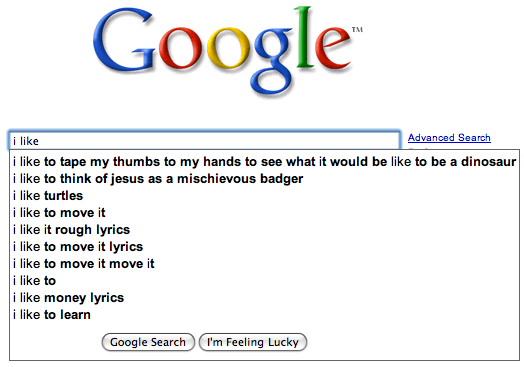This screenshot has width=524, height=367.
Task: Click the Google Search button
Action: pos(148,342)
